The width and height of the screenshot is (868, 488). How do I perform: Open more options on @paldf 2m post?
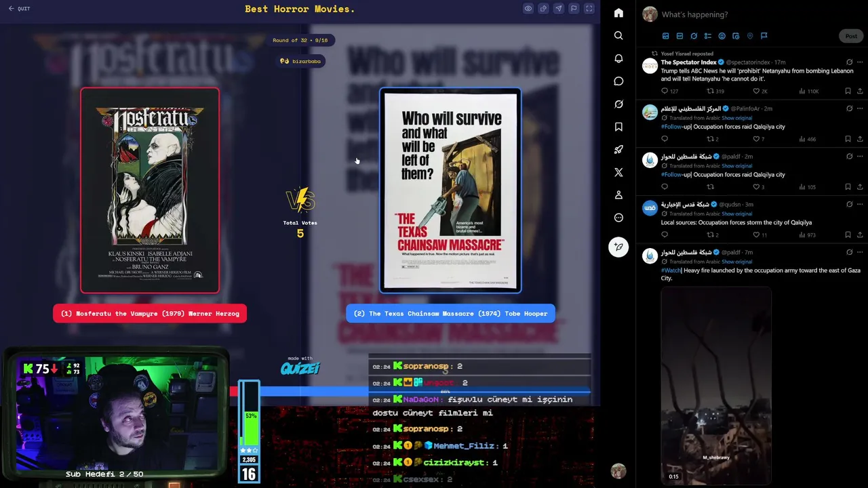(860, 156)
